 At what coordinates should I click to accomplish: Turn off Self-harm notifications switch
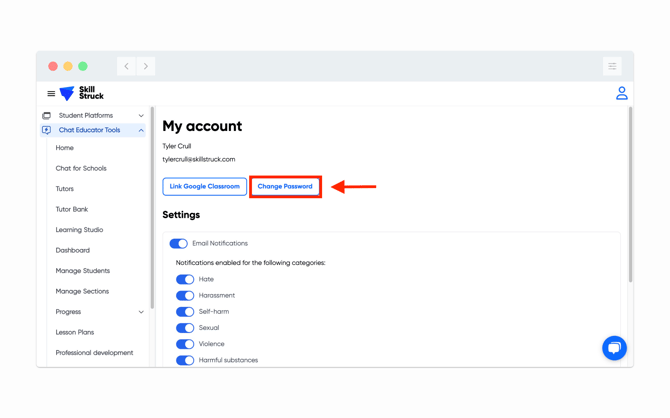[185, 312]
